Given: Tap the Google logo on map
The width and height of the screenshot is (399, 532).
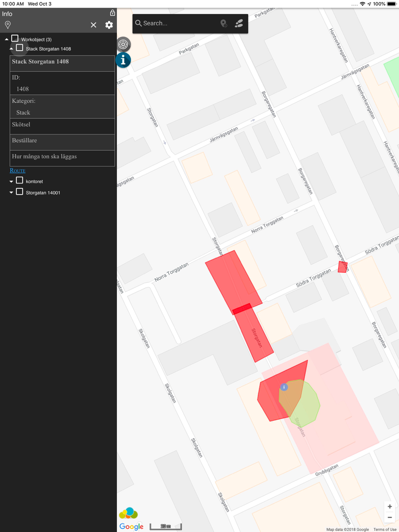Looking at the screenshot, I should 131,526.
